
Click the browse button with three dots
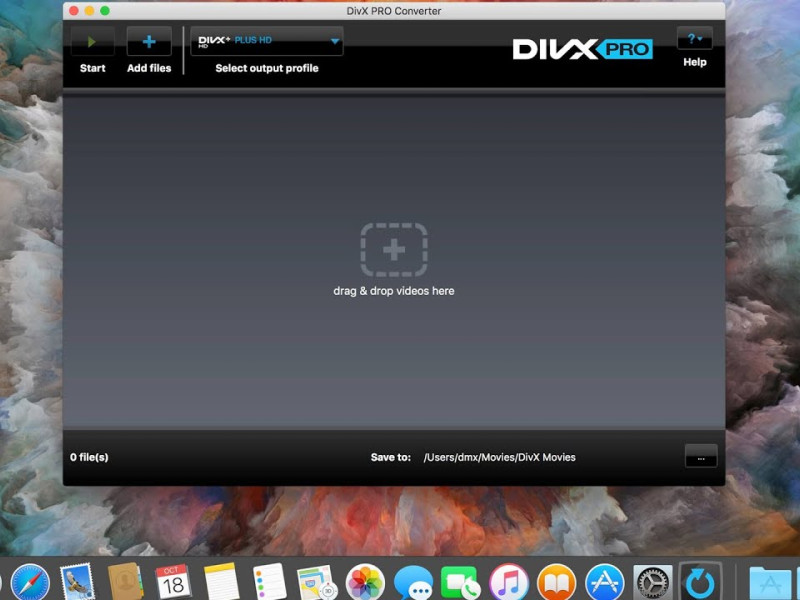pyautogui.click(x=701, y=456)
